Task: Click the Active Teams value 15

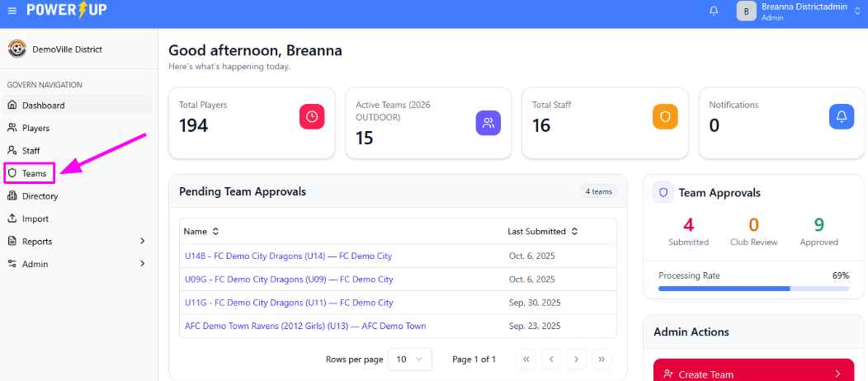Action: coord(364,138)
